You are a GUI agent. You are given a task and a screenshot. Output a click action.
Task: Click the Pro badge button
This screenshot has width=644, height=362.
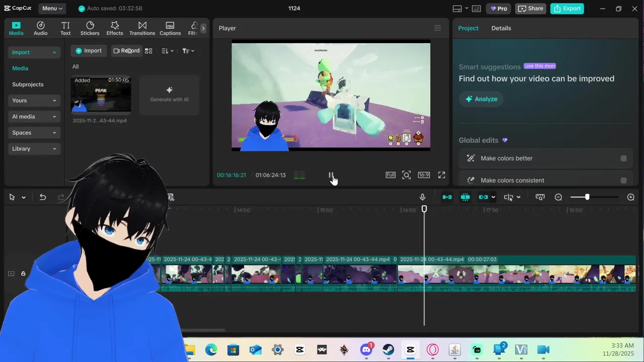499,9
